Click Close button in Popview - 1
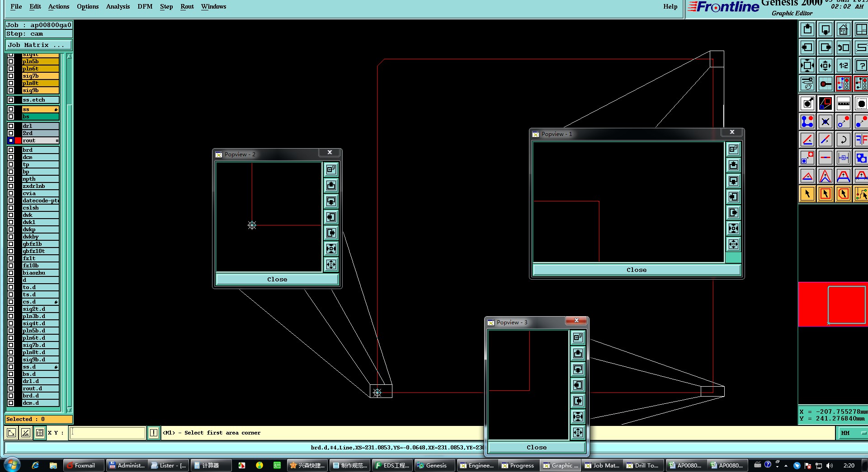Screen dimensions: 868x472 click(637, 270)
